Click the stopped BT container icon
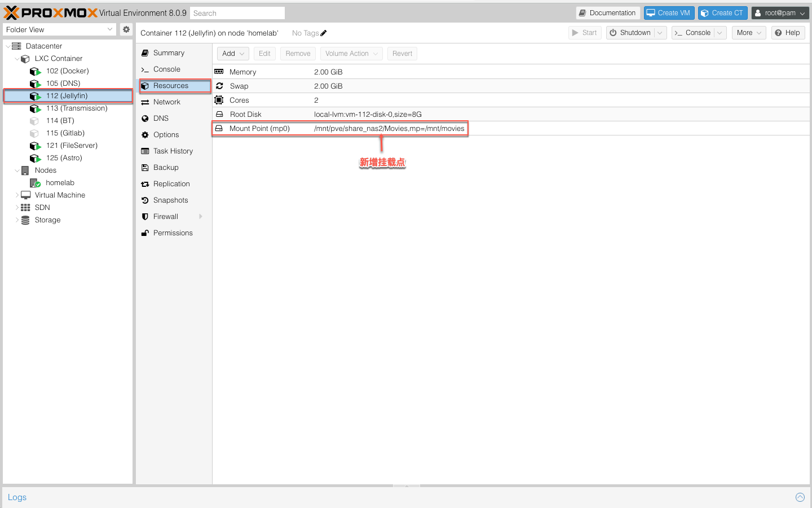Image resolution: width=812 pixels, height=508 pixels. (x=34, y=121)
